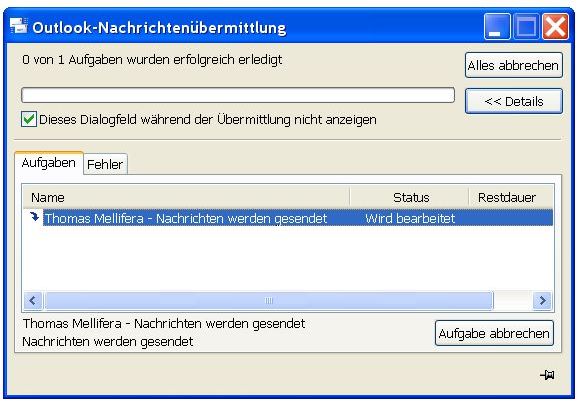
Task: Click the left scroll arrow in task list
Action: click(33, 300)
